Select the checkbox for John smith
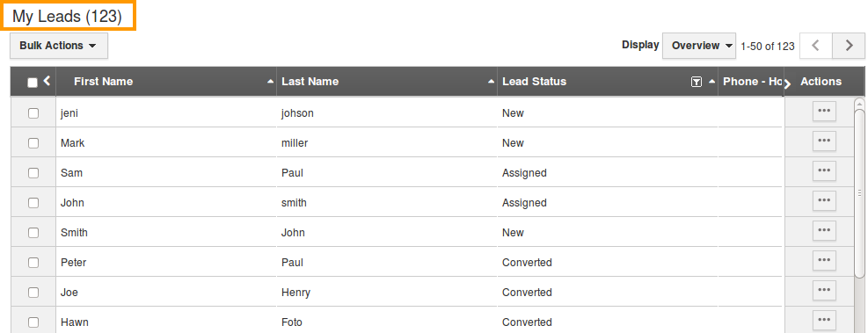868x333 pixels. [x=33, y=202]
